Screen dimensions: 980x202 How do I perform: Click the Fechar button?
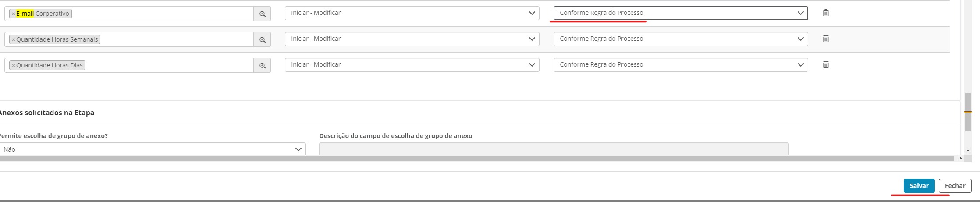coord(955,186)
